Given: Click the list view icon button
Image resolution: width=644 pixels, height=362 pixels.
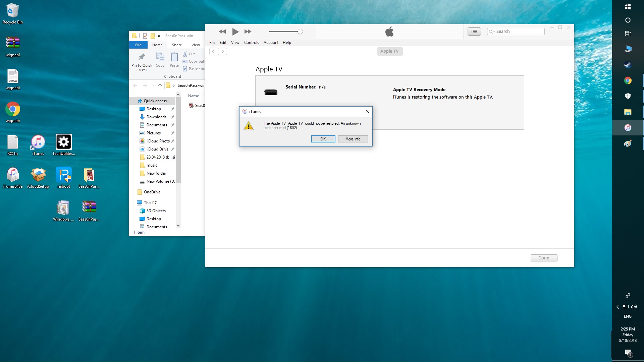Looking at the screenshot, I should pyautogui.click(x=474, y=32).
